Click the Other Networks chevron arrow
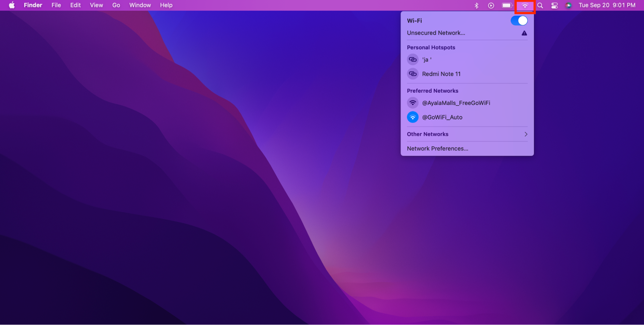The height and width of the screenshot is (325, 644). coord(526,134)
